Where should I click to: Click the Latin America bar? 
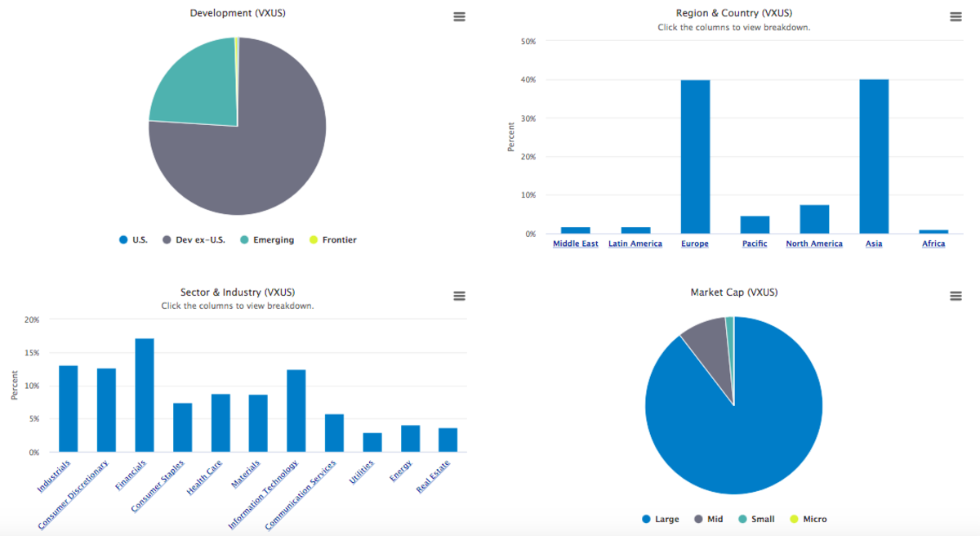click(635, 230)
